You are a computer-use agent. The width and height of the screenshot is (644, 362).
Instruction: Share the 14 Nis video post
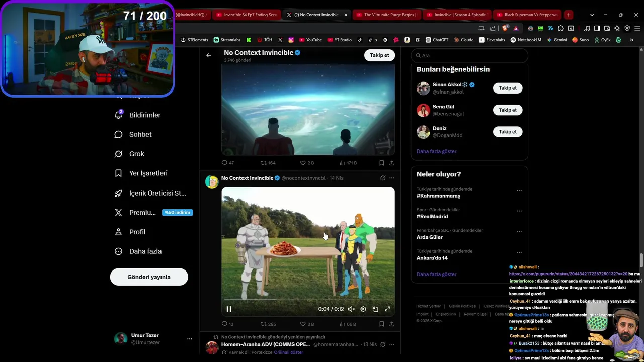click(392, 324)
